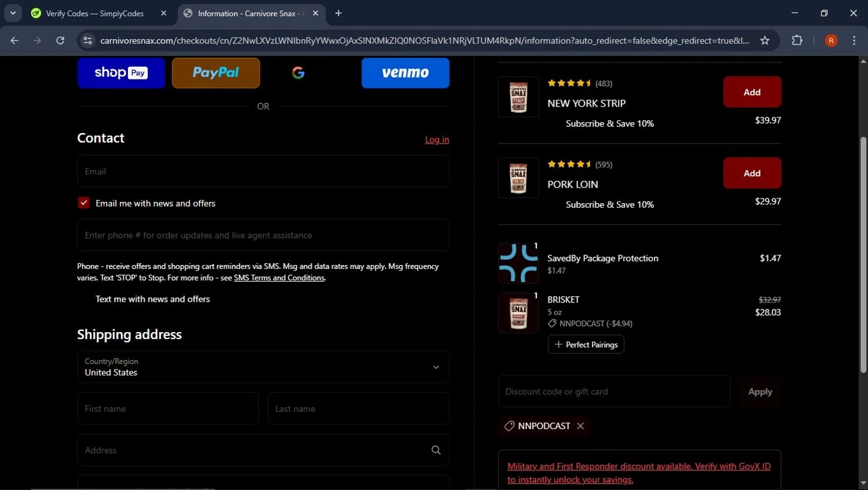Screen dimensions: 868x490
Task: Open a new browser tab
Action: click(x=339, y=13)
